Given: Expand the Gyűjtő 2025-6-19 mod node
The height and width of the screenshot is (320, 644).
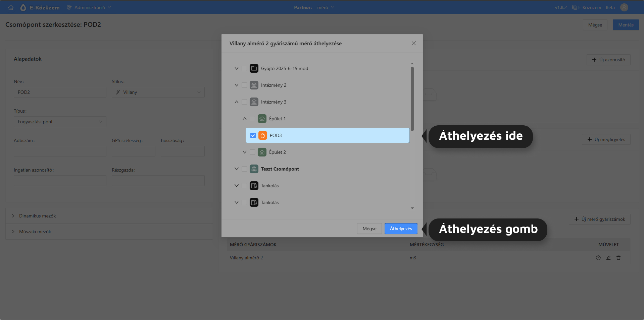Looking at the screenshot, I should 237,68.
